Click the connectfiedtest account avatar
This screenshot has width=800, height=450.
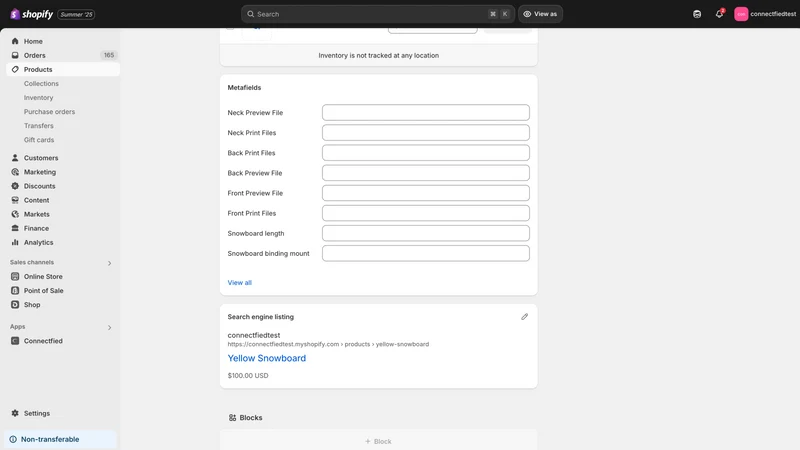pyautogui.click(x=741, y=14)
